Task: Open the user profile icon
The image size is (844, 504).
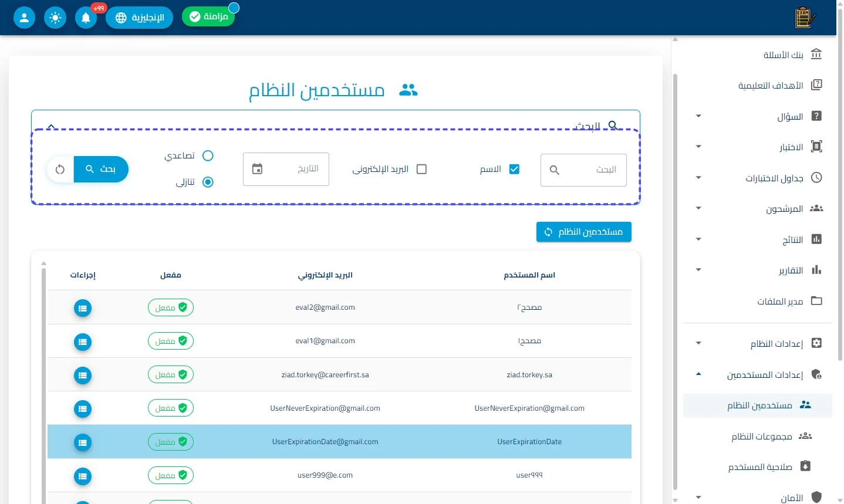Action: pyautogui.click(x=24, y=18)
